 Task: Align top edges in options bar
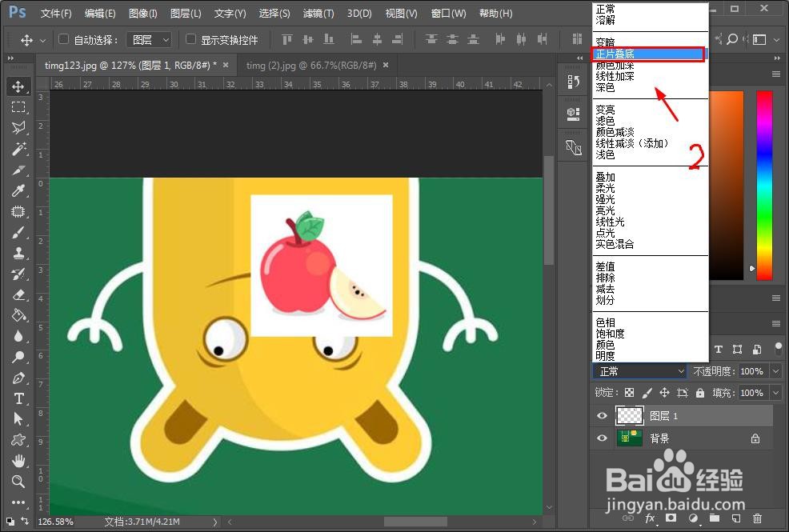click(x=286, y=39)
